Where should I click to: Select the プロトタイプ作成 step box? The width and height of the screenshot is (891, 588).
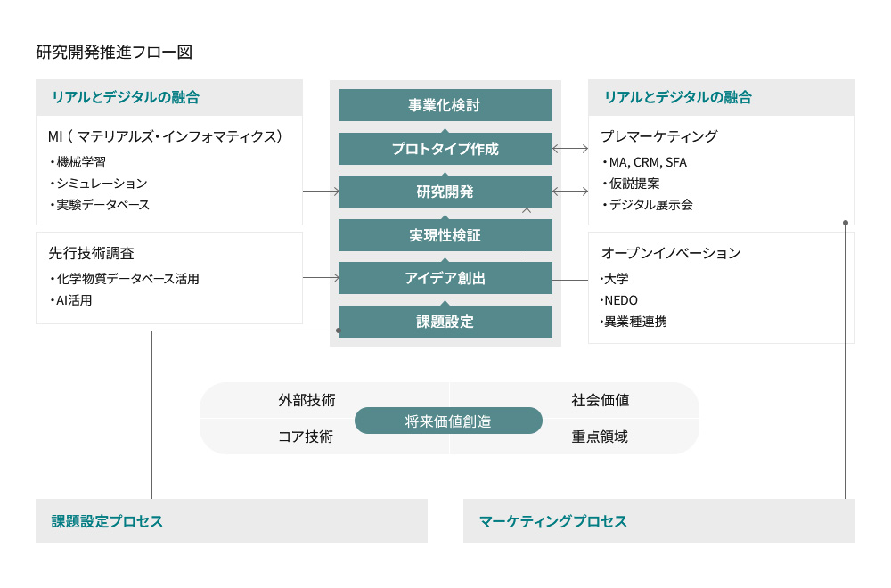click(445, 148)
